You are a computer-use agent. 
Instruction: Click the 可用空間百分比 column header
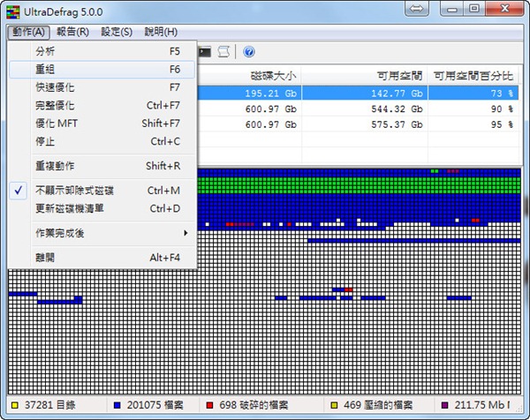coord(473,76)
